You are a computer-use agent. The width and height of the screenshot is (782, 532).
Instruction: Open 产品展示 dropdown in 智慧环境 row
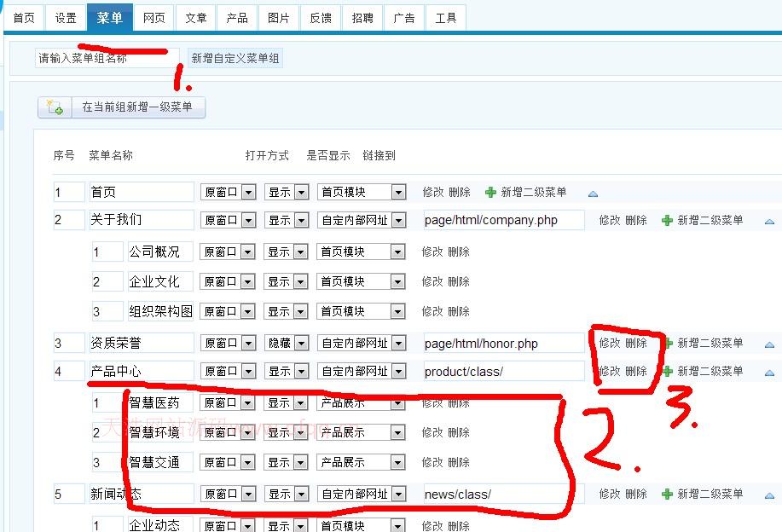(361, 432)
